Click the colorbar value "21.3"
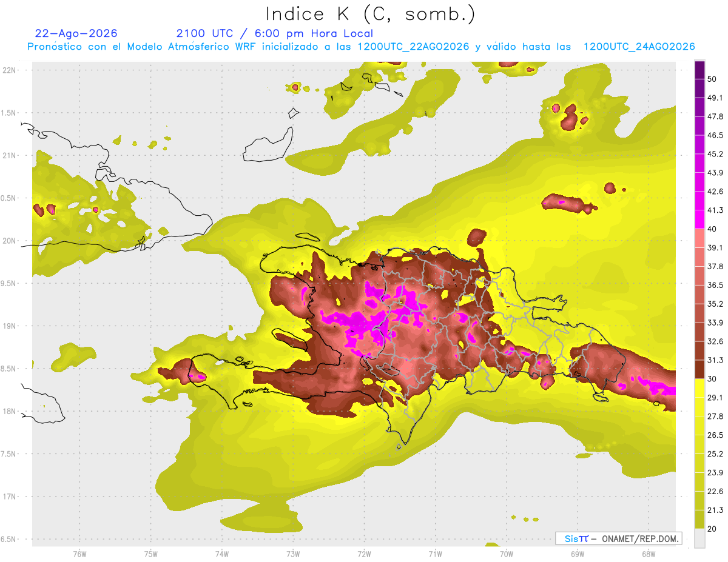728x562 pixels. pyautogui.click(x=715, y=510)
